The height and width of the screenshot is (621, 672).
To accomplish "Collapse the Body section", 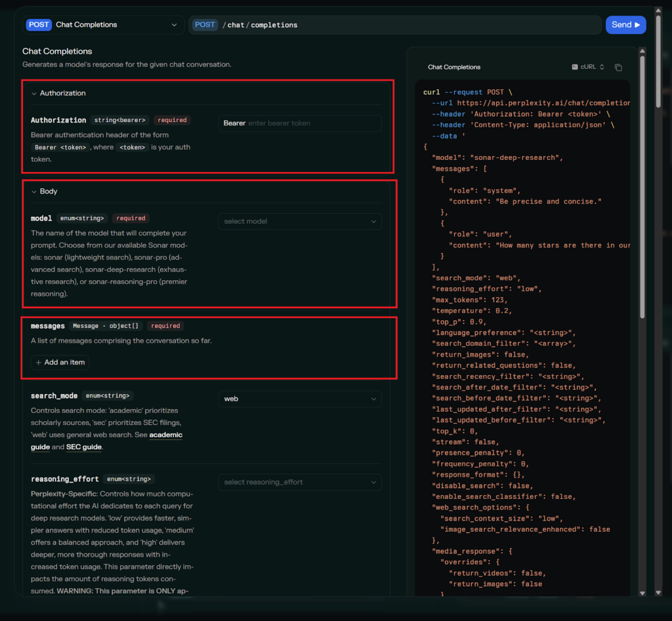I will (34, 192).
